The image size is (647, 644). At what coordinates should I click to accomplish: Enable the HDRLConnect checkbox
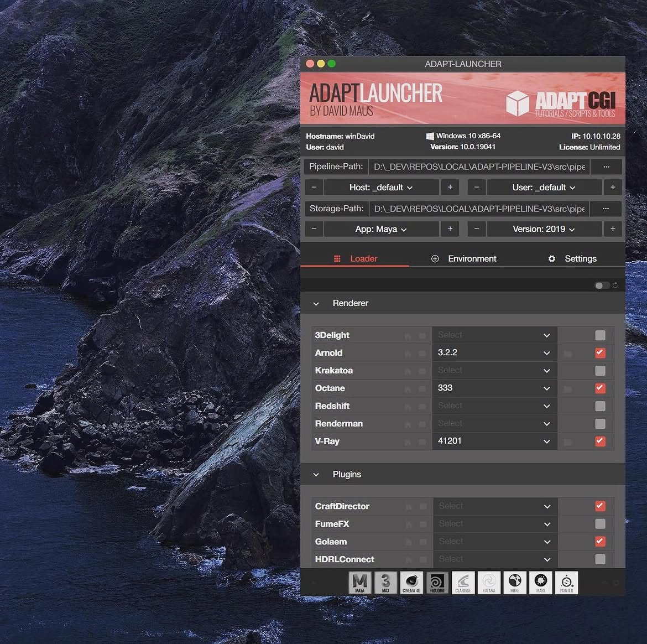coord(601,559)
